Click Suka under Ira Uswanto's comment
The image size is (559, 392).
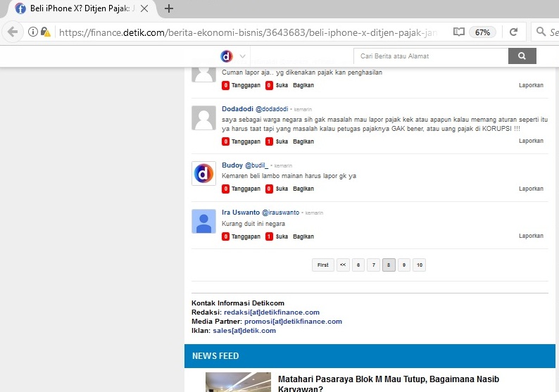[x=282, y=236]
